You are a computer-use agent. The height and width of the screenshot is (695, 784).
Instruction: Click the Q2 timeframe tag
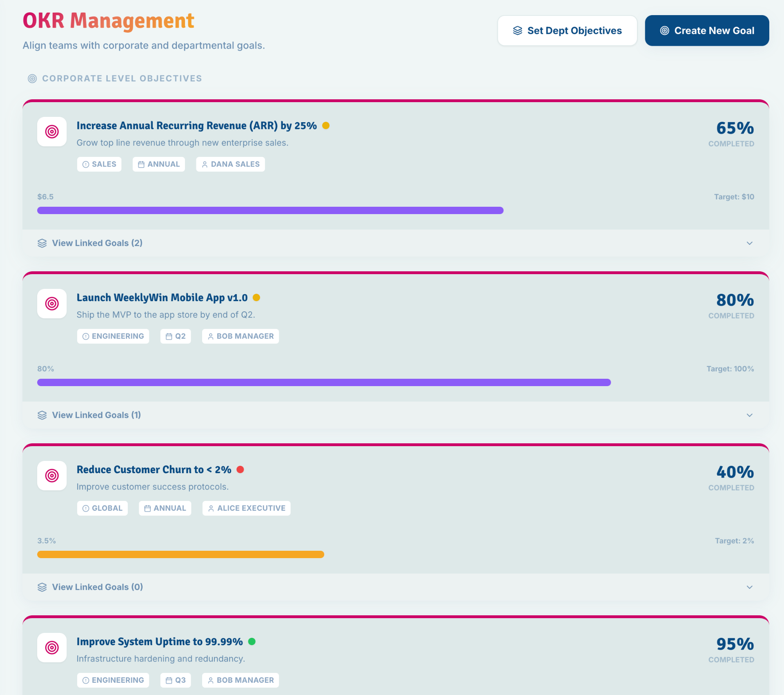click(176, 336)
